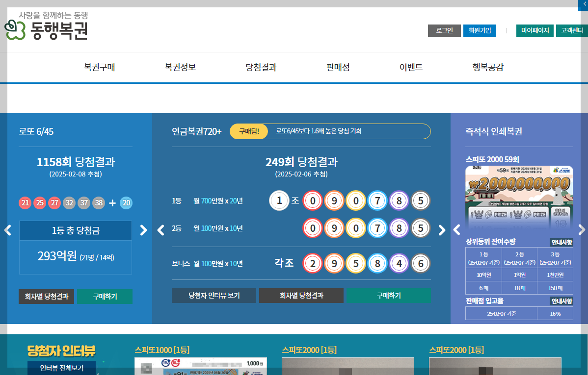588x375 pixels.
Task: Click the 연금복권720+ heading
Action: [x=196, y=131]
